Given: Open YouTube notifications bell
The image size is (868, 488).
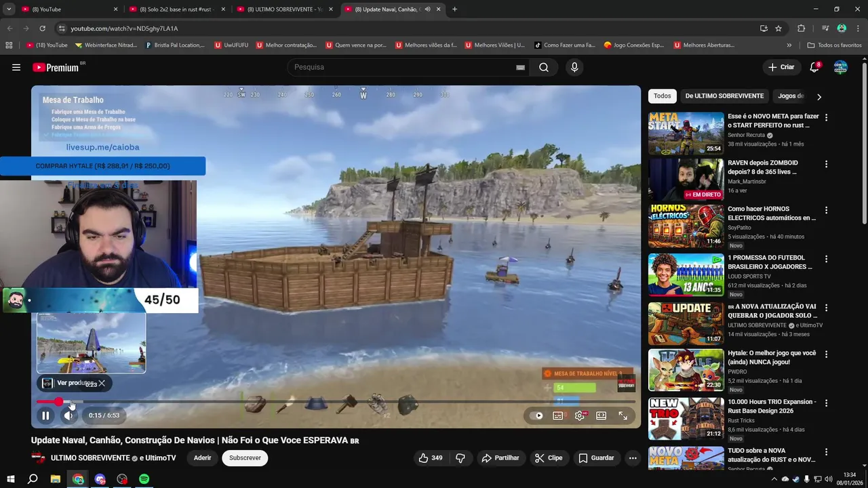Looking at the screenshot, I should coord(814,67).
